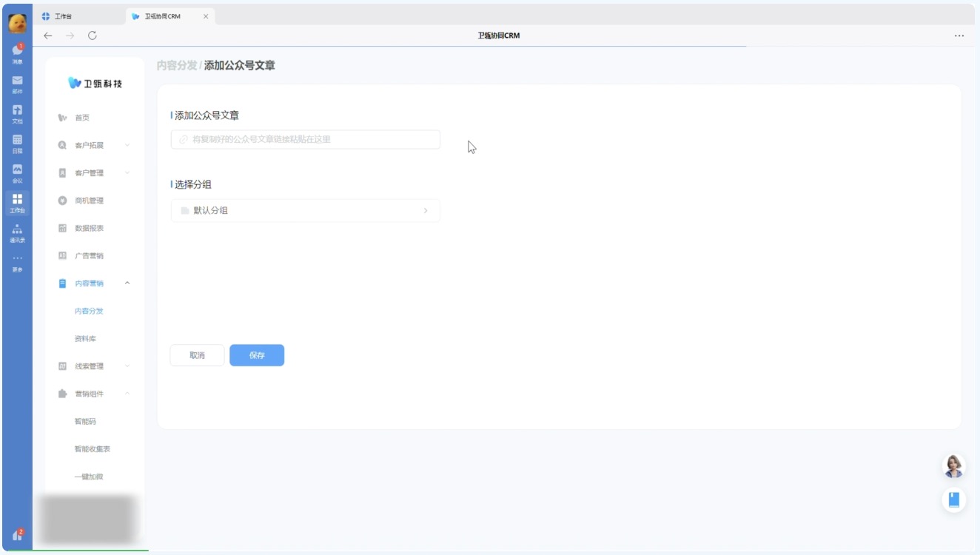This screenshot has width=980, height=555.
Task: Click the 取消 button
Action: 197,356
